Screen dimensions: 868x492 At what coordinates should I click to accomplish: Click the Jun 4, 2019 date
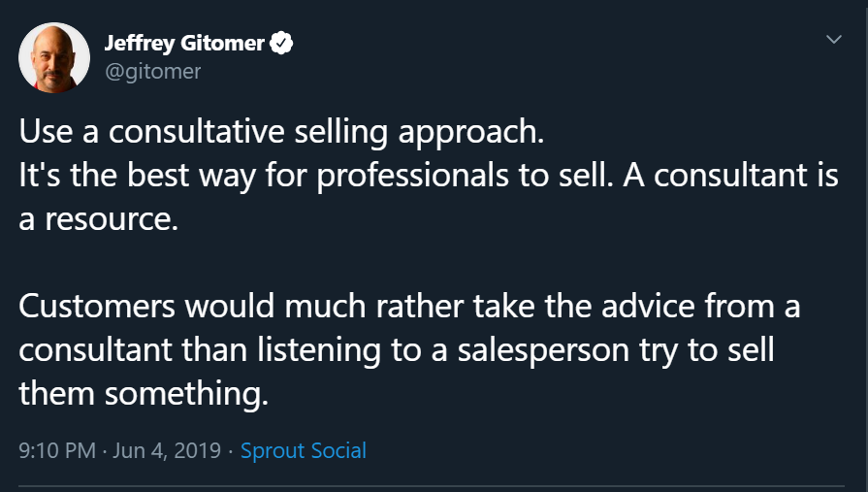(x=167, y=450)
